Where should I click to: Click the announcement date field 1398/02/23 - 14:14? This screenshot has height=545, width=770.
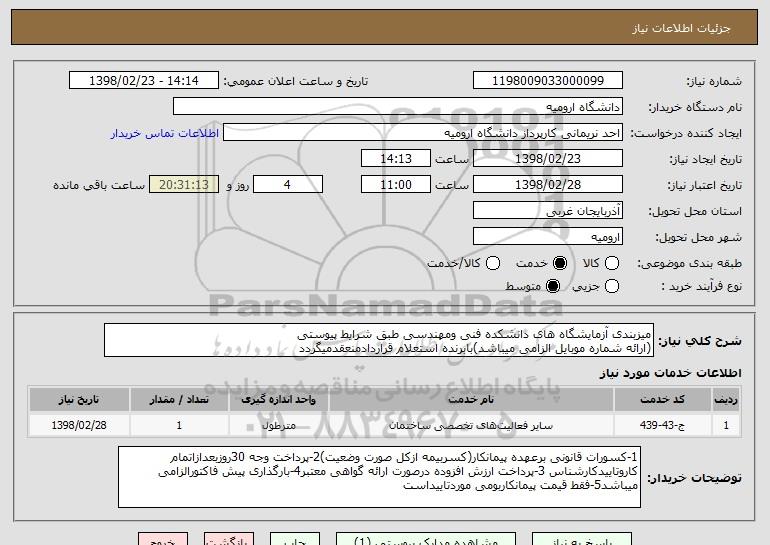[x=144, y=81]
